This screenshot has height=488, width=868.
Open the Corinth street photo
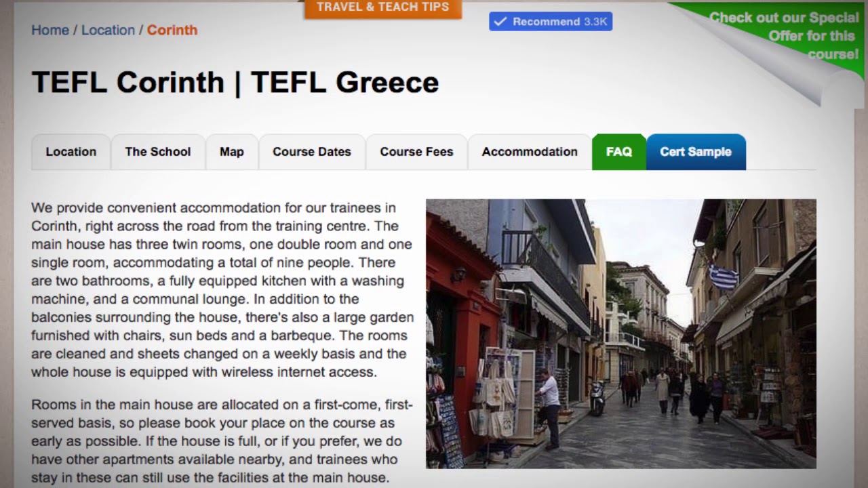(620, 333)
